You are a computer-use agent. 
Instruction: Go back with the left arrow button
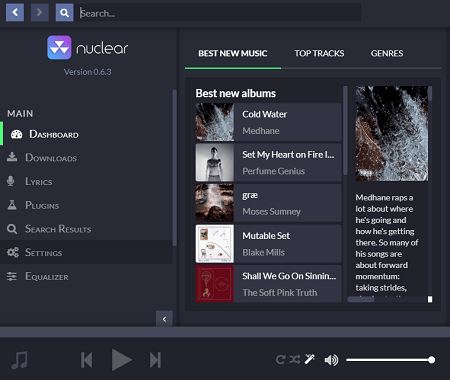point(15,13)
